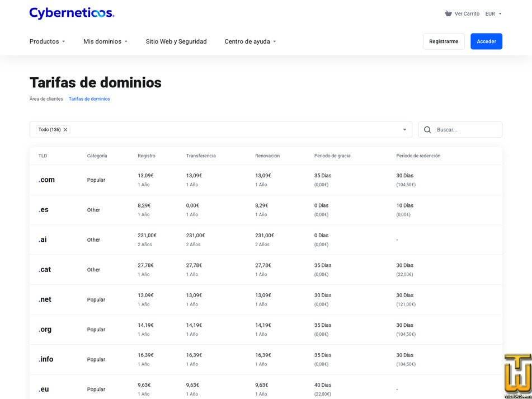Sort by Categoría column header
The image size is (532, 399).
click(97, 156)
